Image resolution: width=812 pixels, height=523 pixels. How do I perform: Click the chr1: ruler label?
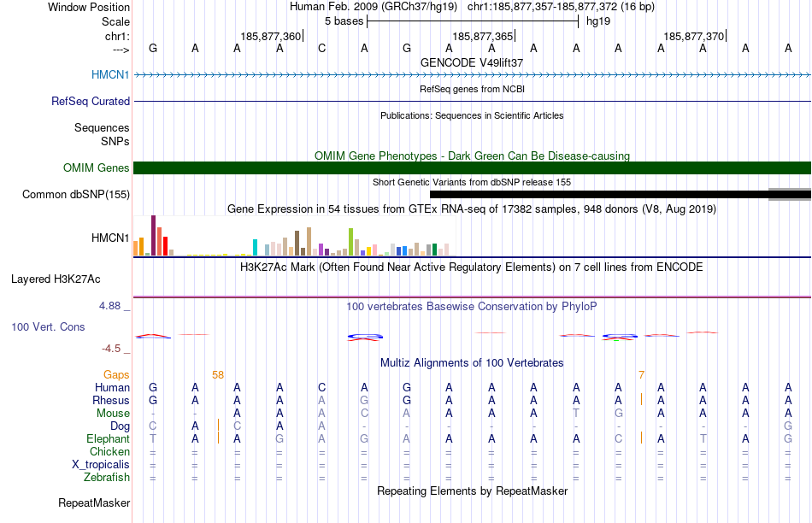tap(118, 36)
